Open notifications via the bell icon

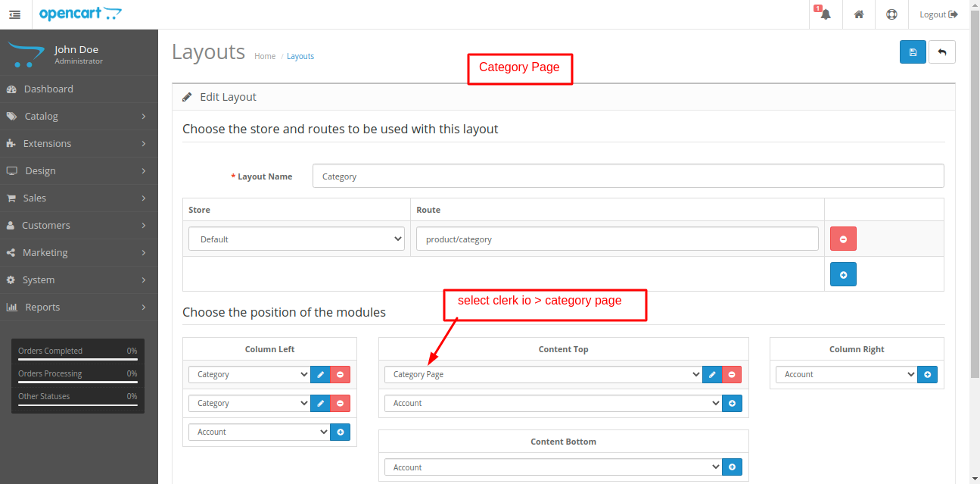[x=825, y=14]
